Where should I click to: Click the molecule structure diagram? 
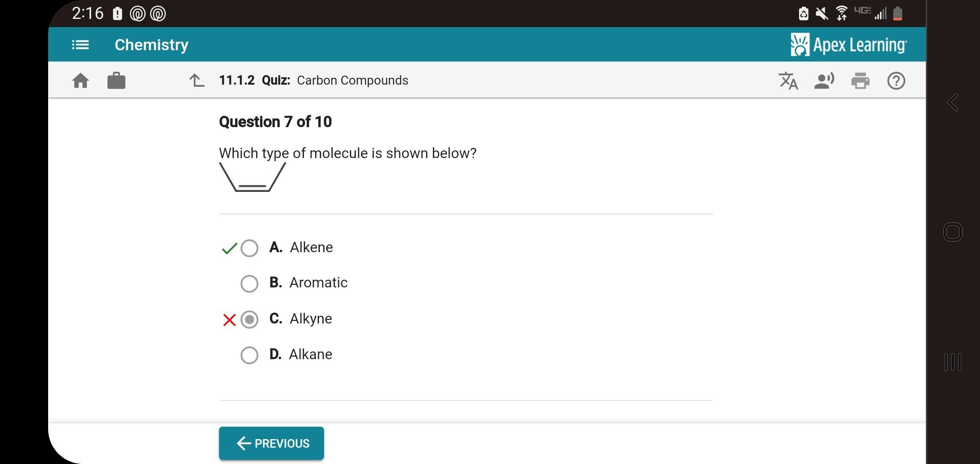click(x=252, y=177)
